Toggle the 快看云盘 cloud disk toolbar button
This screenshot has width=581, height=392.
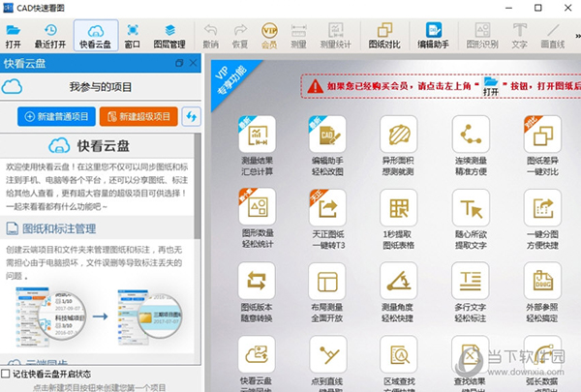click(x=96, y=36)
